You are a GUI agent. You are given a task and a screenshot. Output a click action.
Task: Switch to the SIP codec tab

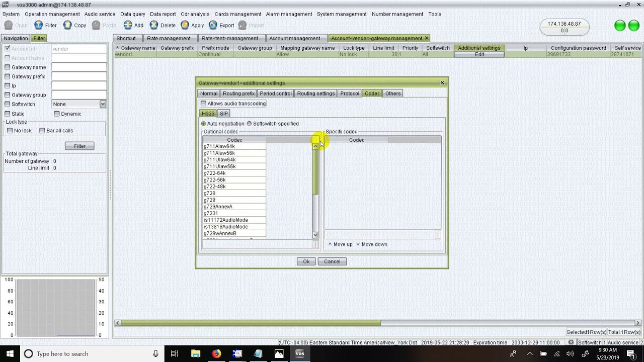tap(224, 114)
